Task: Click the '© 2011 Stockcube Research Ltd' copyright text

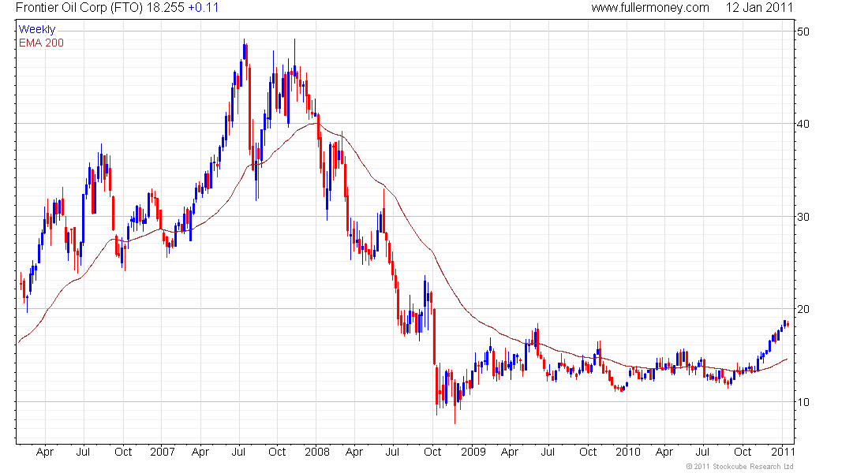Action: (740, 467)
